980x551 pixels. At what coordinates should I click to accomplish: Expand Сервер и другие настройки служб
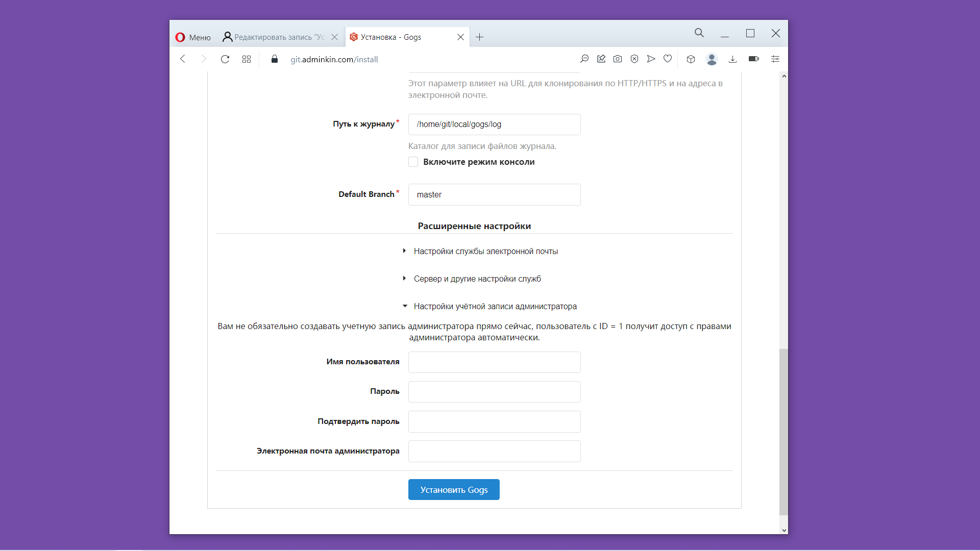pos(472,279)
